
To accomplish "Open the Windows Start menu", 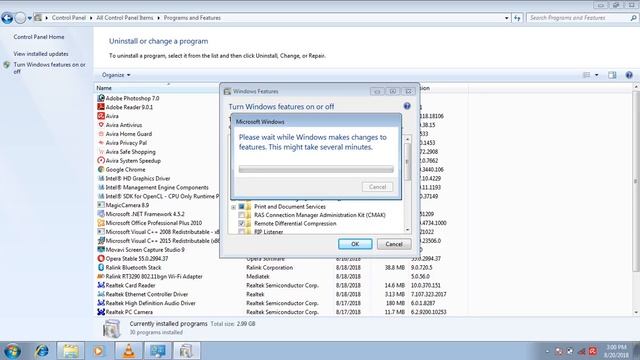I will click(12, 351).
